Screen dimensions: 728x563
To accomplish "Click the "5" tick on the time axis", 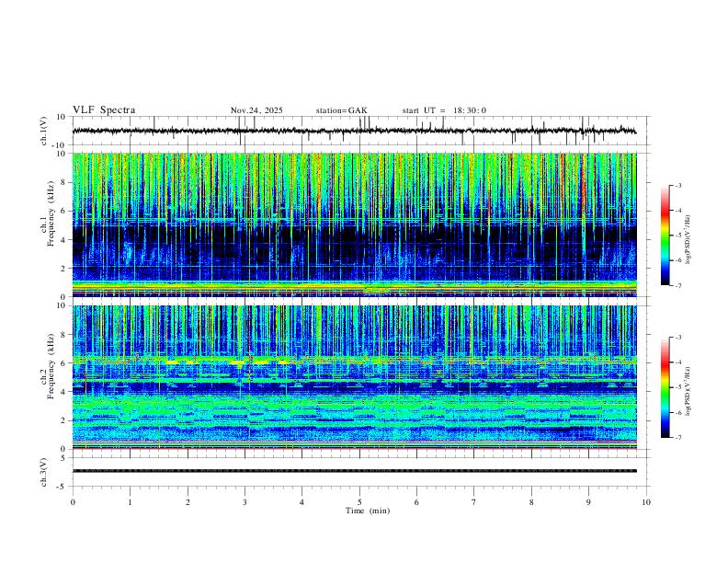I will pyautogui.click(x=359, y=502).
